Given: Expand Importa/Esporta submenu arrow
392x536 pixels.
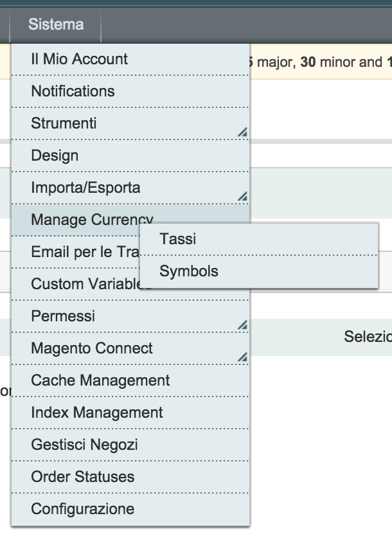Looking at the screenshot, I should (x=242, y=197).
